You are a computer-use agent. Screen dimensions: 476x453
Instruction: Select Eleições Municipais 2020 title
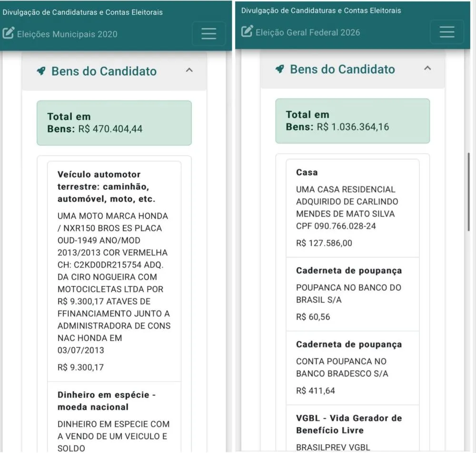67,34
